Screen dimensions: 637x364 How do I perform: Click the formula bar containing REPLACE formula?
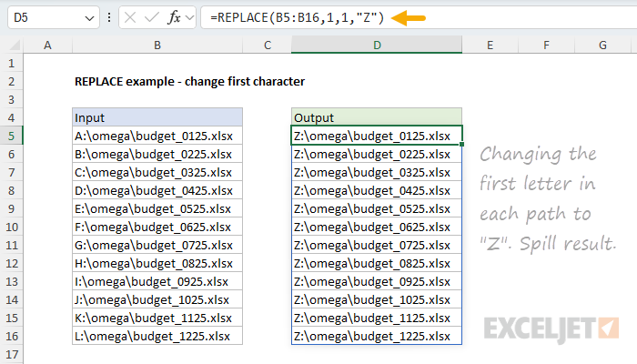point(419,18)
